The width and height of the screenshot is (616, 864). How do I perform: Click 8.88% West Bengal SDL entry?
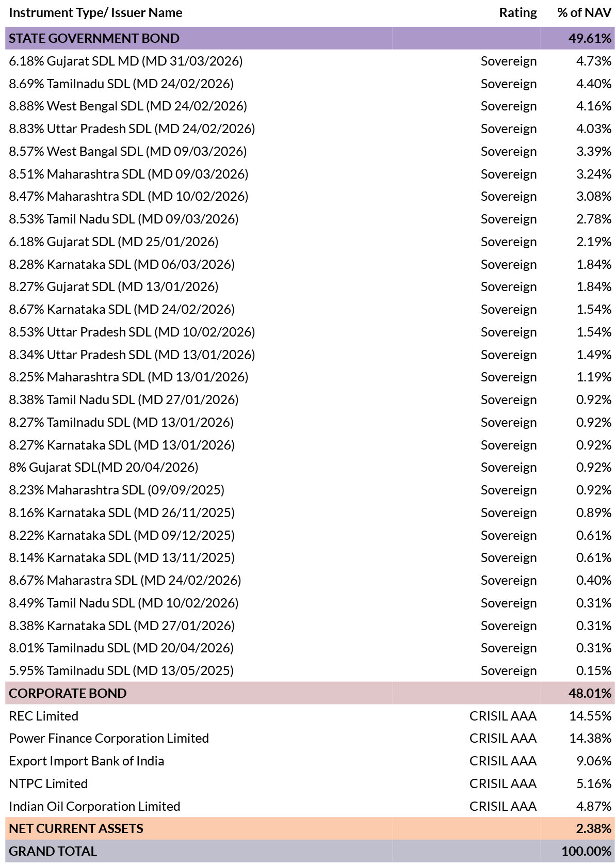(128, 106)
